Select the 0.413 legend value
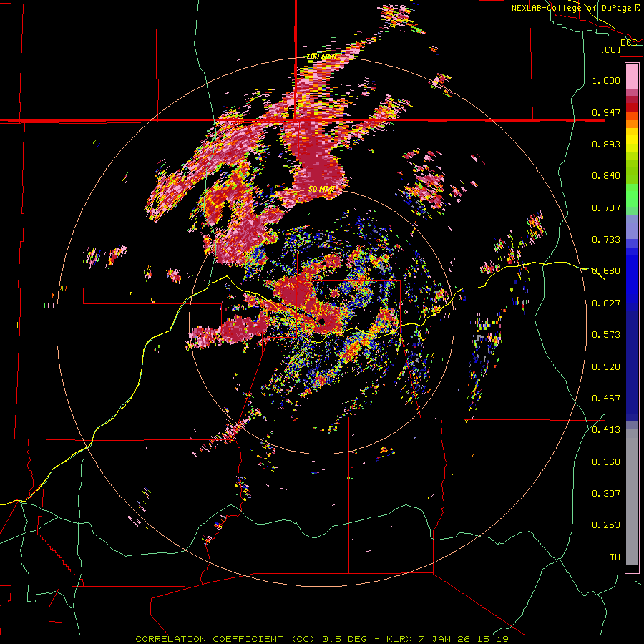This screenshot has height=644, width=644. coord(606,430)
